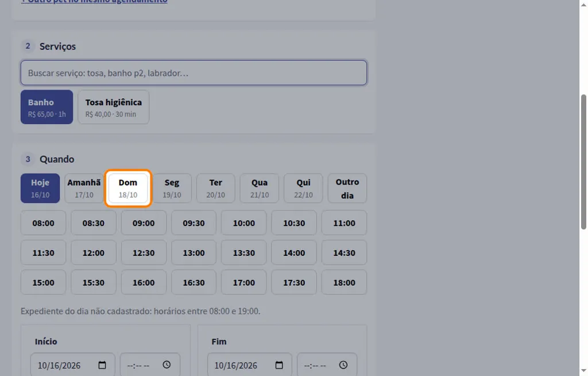Viewport: 588px width, 376px height.
Task: Pick the 15:30 time slot
Action: [x=94, y=282]
